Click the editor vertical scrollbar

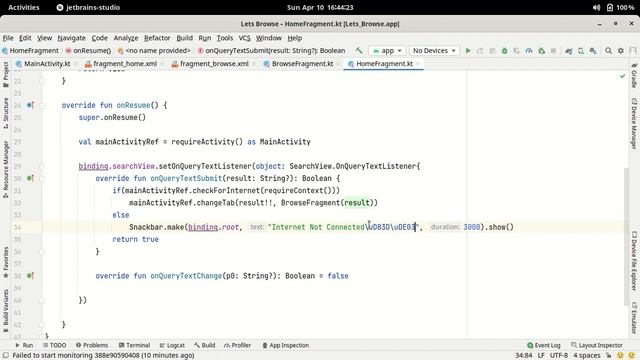(627, 236)
